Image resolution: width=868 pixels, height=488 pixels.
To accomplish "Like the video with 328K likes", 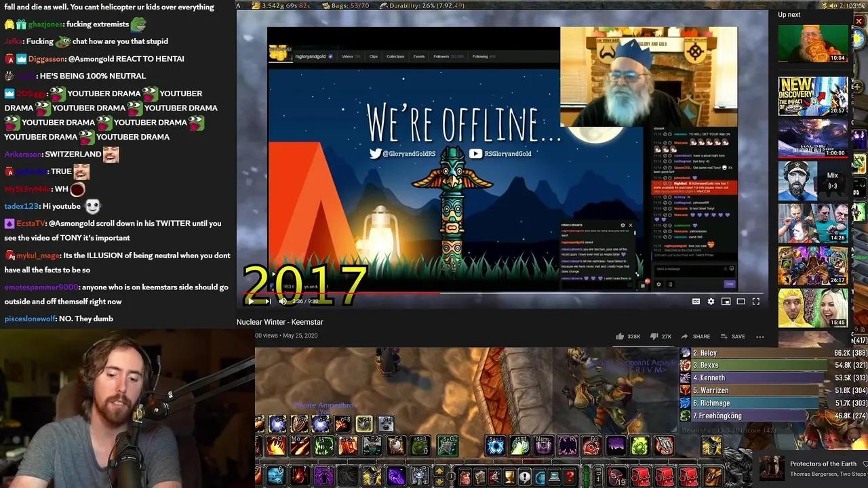I will (x=628, y=336).
